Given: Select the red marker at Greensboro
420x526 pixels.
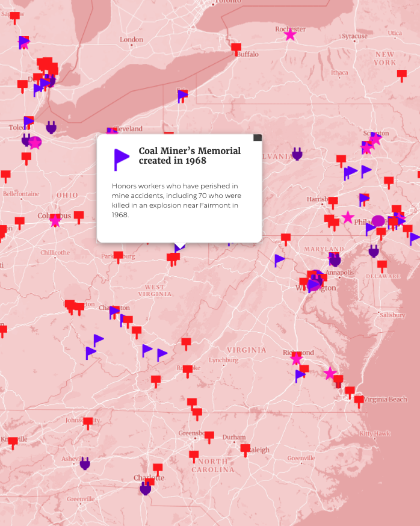Looking at the screenshot, I should click(x=209, y=438).
